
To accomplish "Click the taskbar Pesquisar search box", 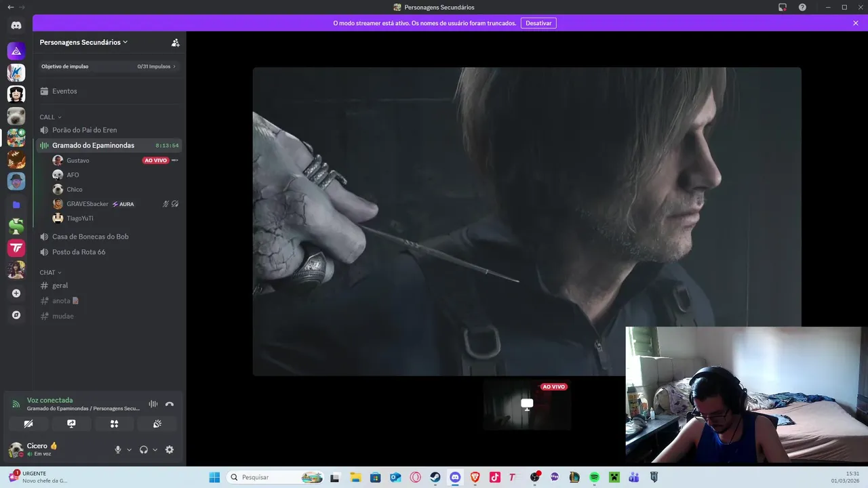I will pyautogui.click(x=275, y=477).
